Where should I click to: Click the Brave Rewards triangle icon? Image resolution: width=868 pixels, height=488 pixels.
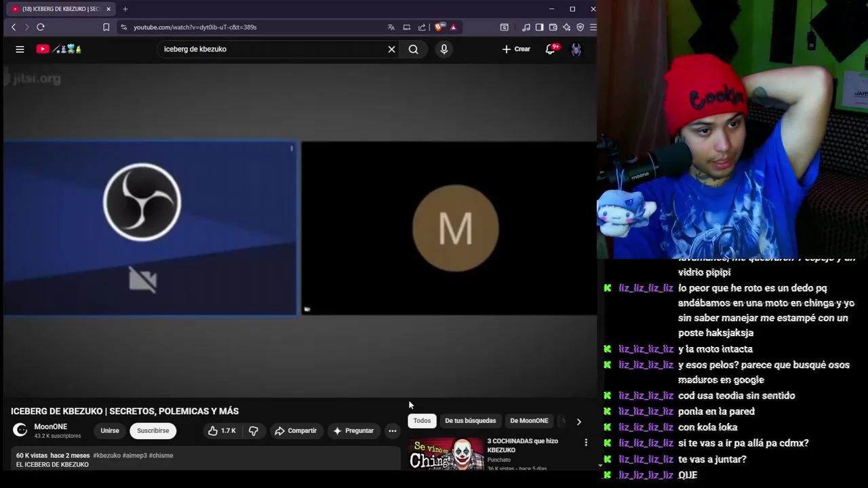pos(453,27)
